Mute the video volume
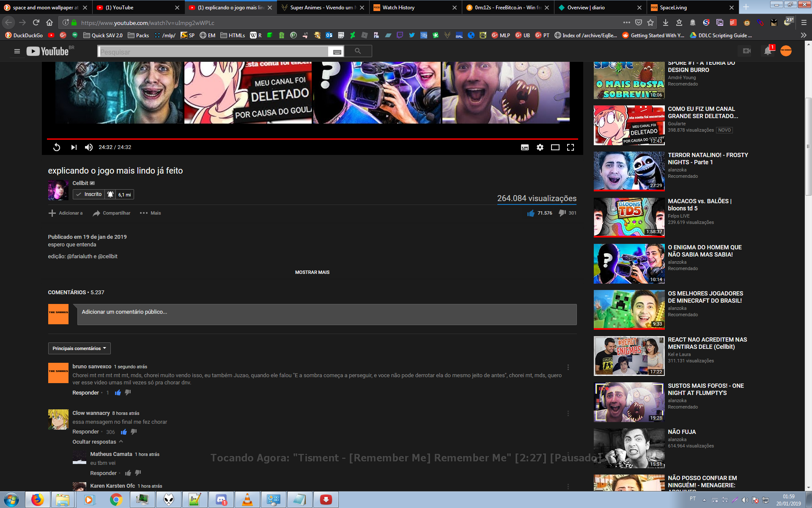This screenshot has height=508, width=812. [x=89, y=147]
